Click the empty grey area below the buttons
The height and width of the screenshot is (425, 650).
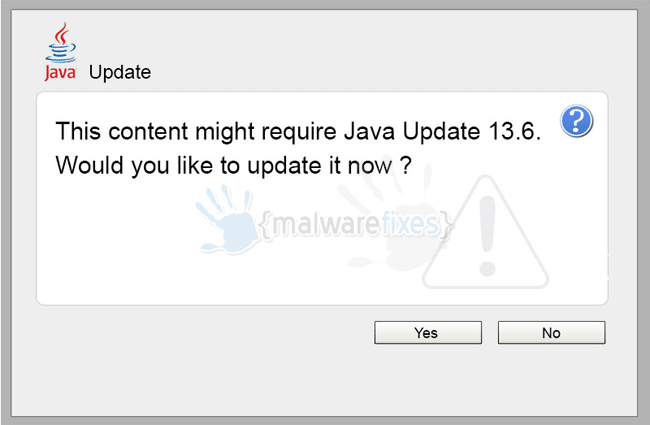[324, 379]
